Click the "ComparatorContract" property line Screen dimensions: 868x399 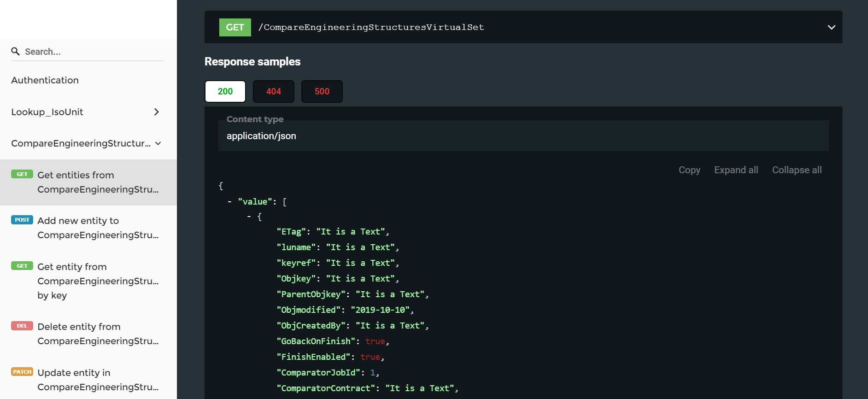[368, 388]
